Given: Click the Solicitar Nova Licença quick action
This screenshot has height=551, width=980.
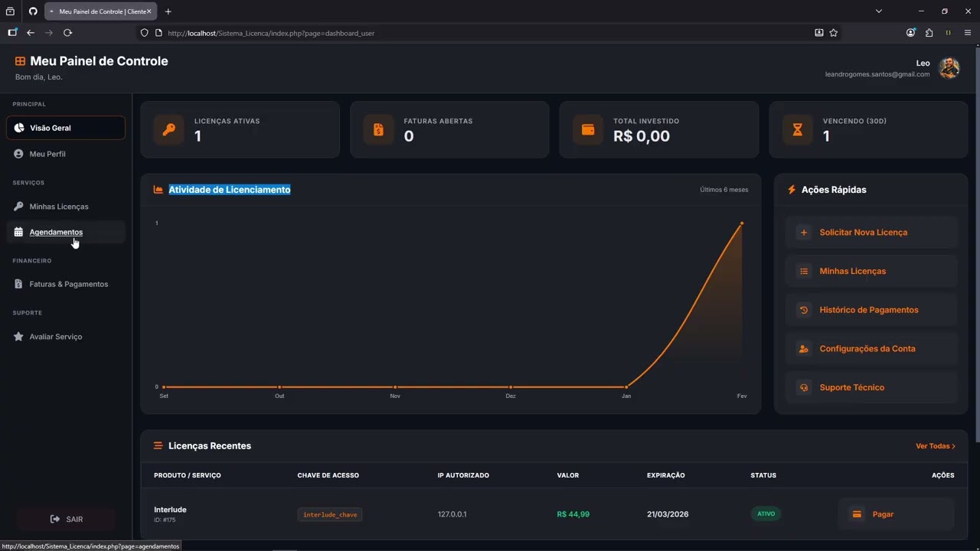Looking at the screenshot, I should (x=871, y=232).
